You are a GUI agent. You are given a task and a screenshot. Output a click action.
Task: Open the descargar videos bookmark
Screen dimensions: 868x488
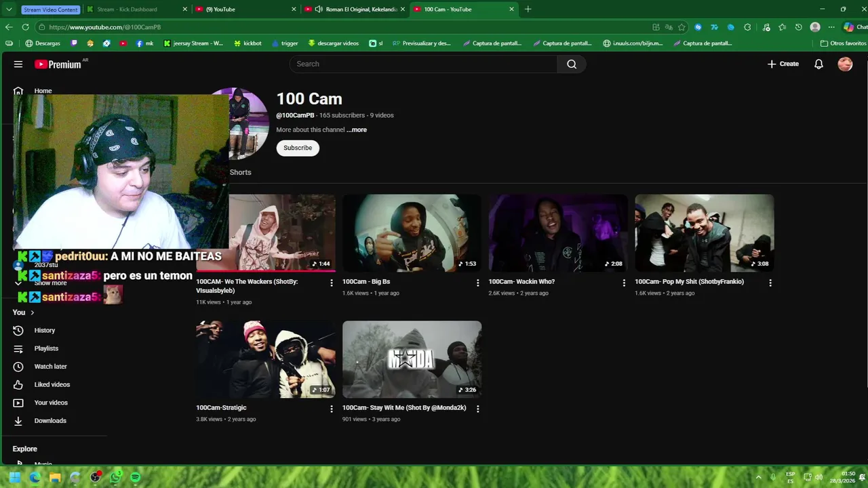[x=333, y=43]
